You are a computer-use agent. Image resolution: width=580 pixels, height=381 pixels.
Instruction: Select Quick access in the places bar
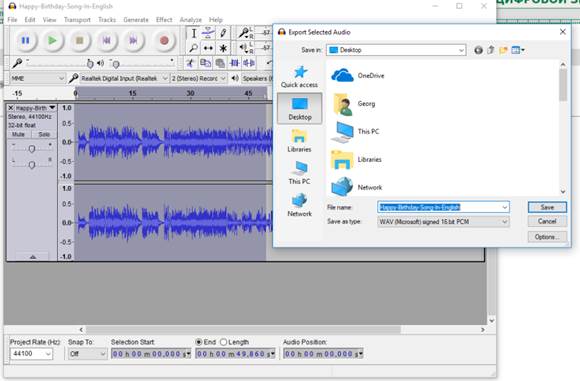coord(299,77)
